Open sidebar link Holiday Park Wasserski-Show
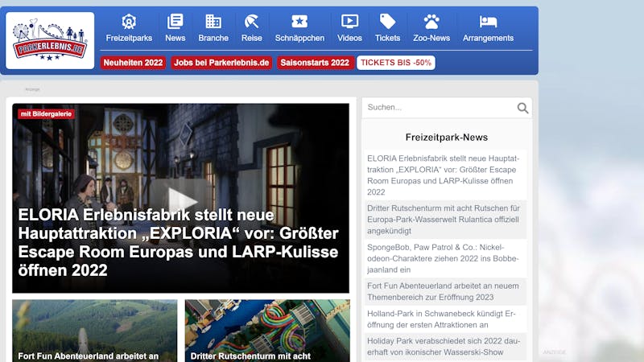 (x=445, y=347)
